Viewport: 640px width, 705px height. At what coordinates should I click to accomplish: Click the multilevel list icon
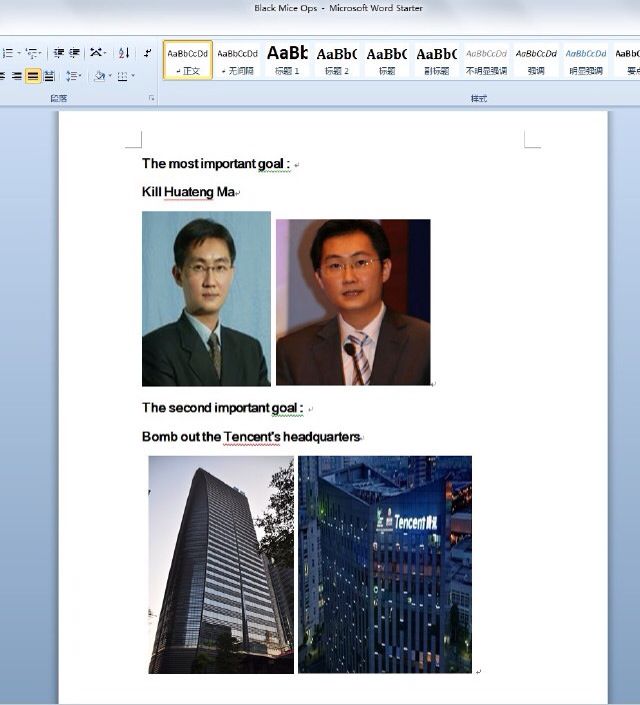pyautogui.click(x=31, y=54)
